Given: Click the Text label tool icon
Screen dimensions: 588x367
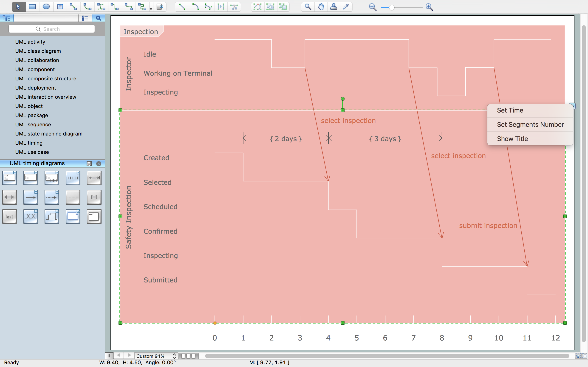Looking at the screenshot, I should pyautogui.click(x=9, y=217).
